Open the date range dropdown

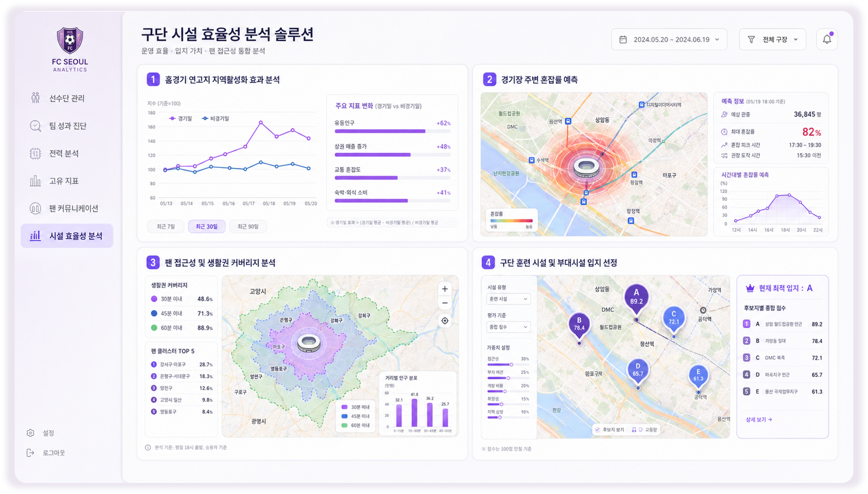pyautogui.click(x=669, y=40)
